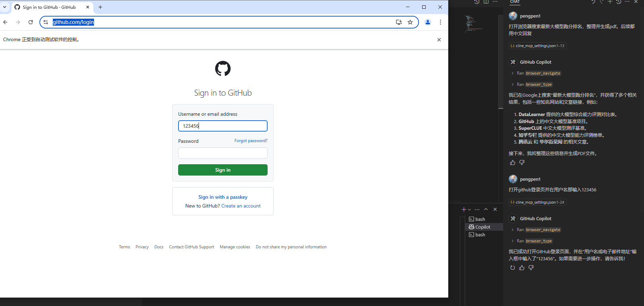Viewport: 644px width, 306px height.
Task: Close the Sign in to GitHub tab
Action: coord(88,7)
